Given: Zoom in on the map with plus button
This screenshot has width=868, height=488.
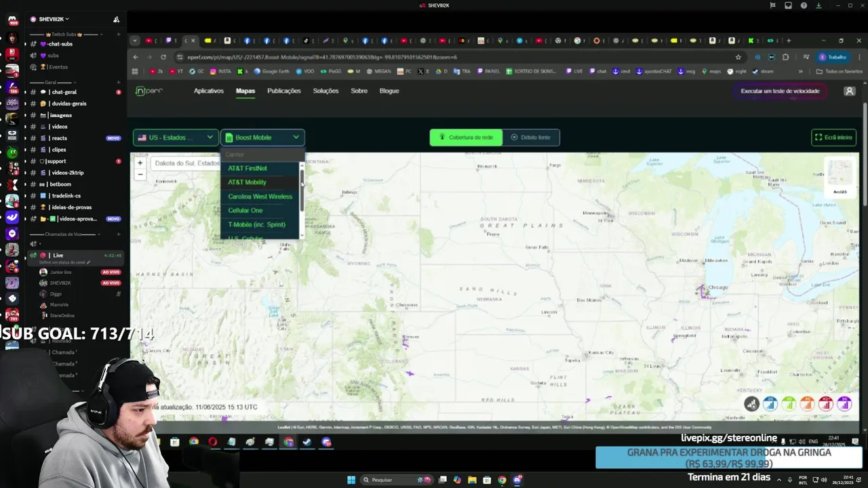Looking at the screenshot, I should point(140,163).
